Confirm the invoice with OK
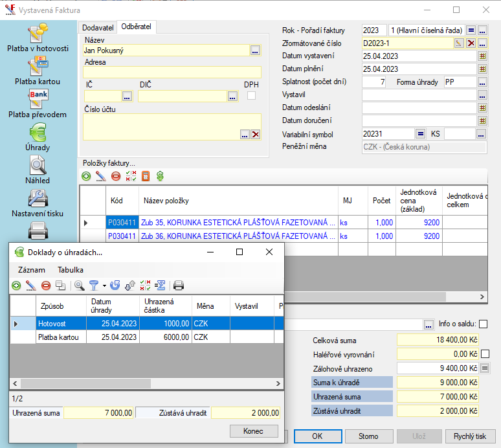This screenshot has height=448, width=501. click(x=318, y=436)
